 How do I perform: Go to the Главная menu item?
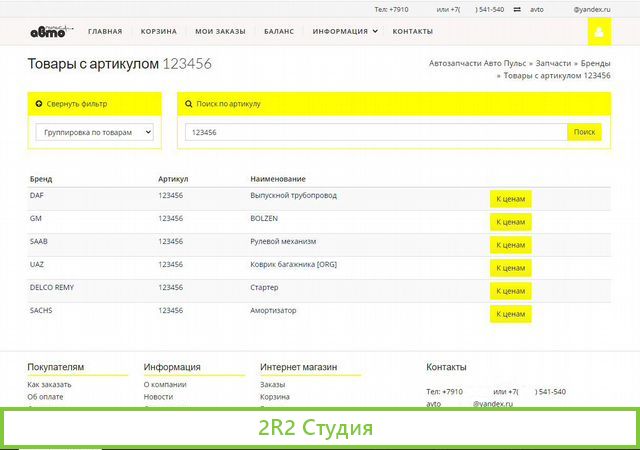coord(105,31)
